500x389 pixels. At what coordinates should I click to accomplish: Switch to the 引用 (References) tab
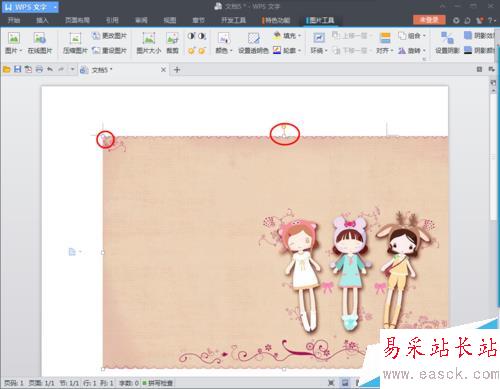point(112,20)
